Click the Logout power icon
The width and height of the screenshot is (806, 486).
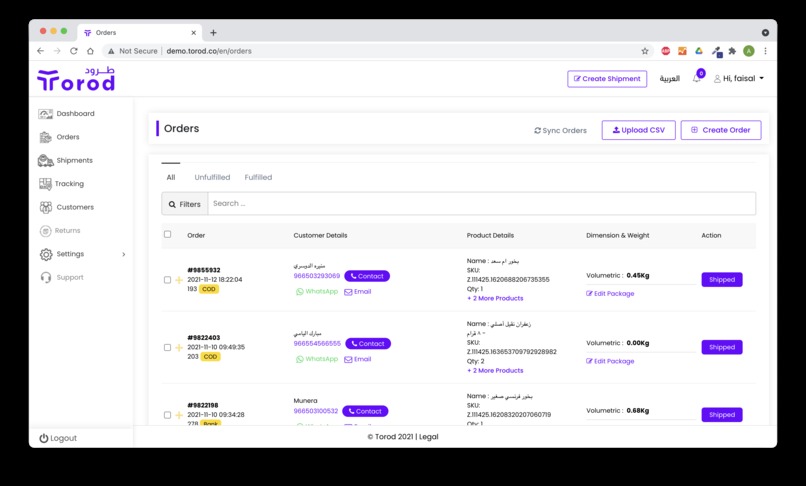tap(44, 438)
